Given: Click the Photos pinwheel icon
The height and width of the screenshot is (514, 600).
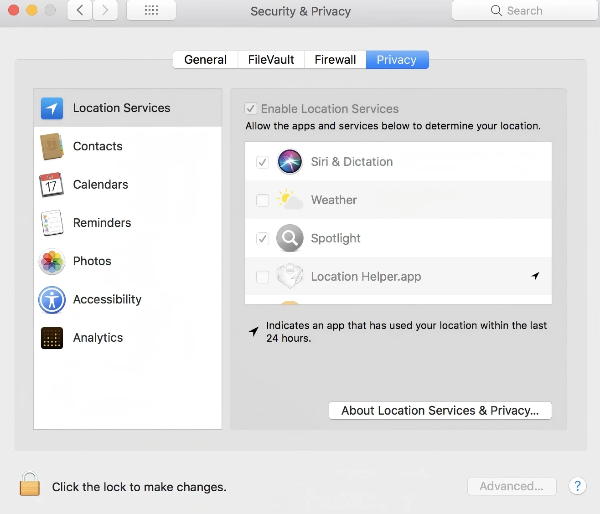Looking at the screenshot, I should 52,261.
